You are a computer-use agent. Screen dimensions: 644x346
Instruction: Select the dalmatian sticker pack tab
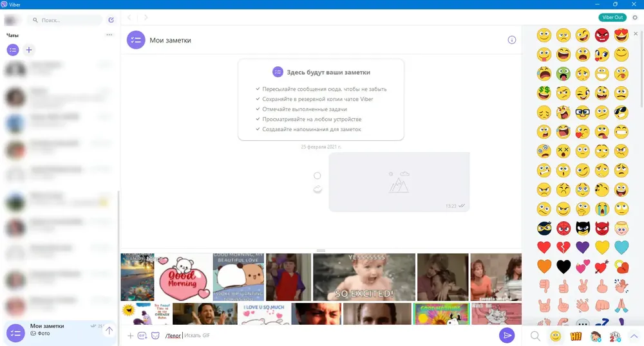pos(615,336)
